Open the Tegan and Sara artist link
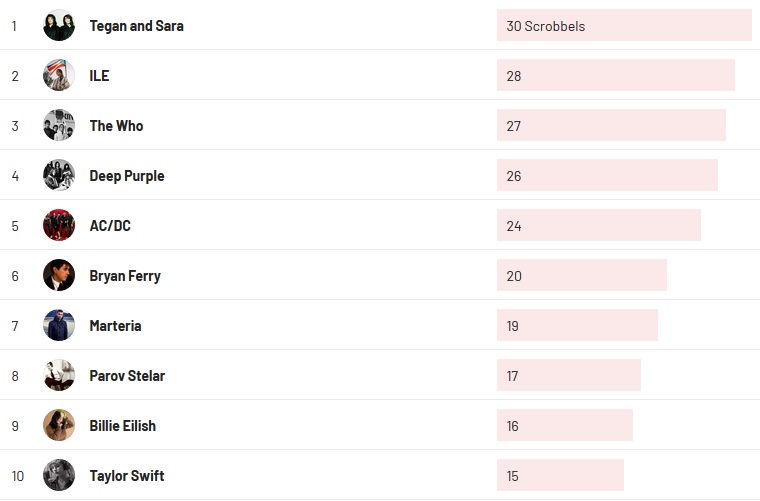760x501 pixels. [x=136, y=26]
